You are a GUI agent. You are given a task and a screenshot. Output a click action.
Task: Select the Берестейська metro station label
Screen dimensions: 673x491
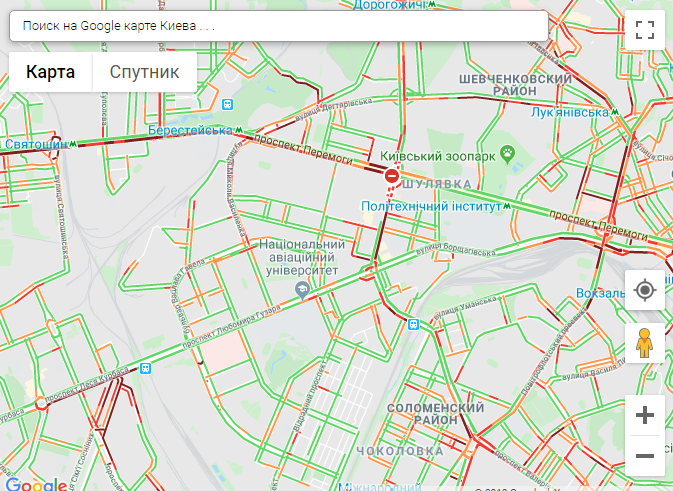tap(190, 130)
